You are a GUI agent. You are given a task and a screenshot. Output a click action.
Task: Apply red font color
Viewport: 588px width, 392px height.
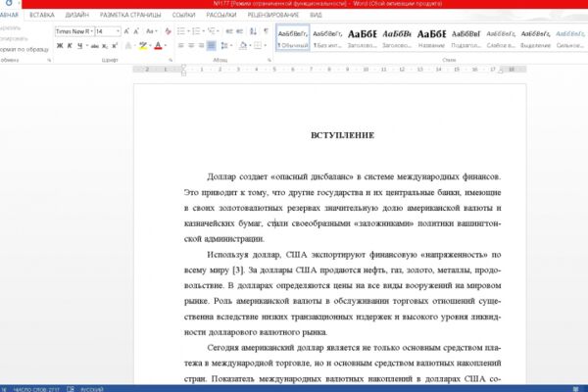tap(158, 45)
